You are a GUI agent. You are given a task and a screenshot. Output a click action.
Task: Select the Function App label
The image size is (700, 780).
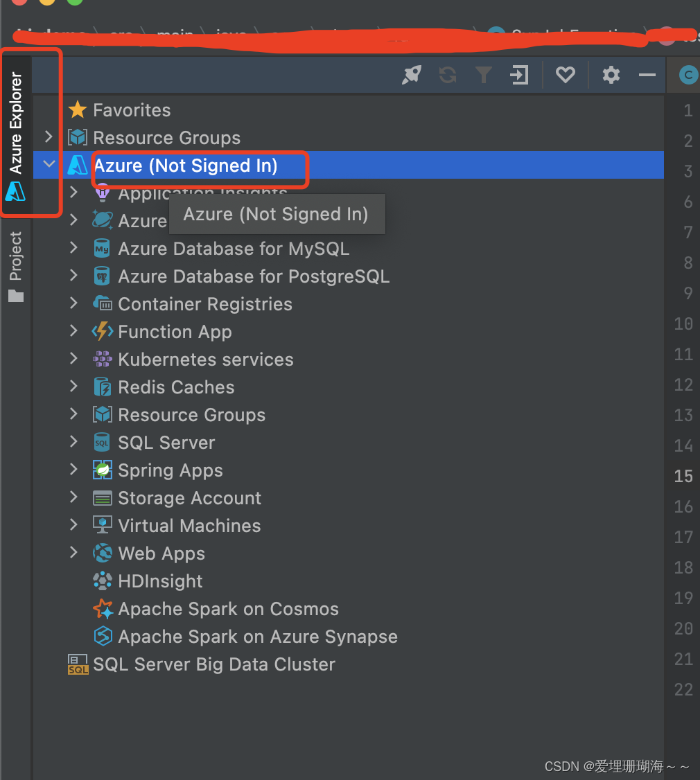(175, 332)
